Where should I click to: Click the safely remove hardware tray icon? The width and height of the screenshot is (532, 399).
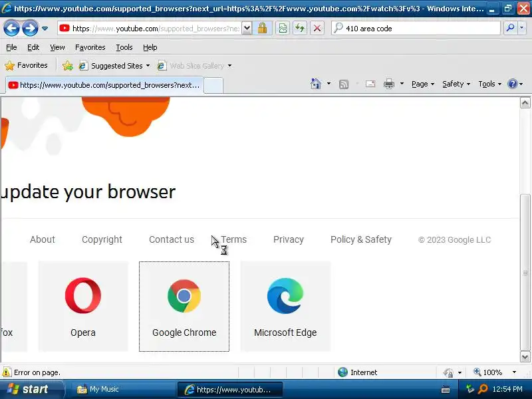tap(470, 389)
